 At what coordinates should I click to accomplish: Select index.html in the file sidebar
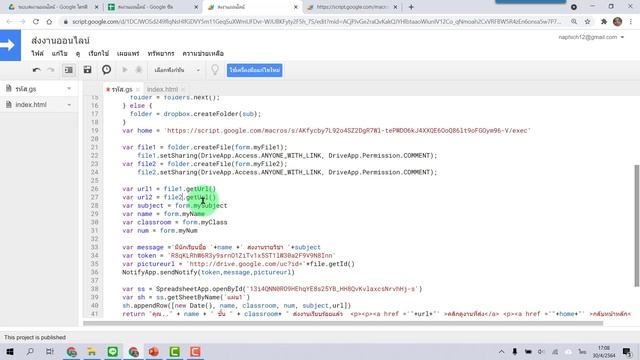[31, 105]
